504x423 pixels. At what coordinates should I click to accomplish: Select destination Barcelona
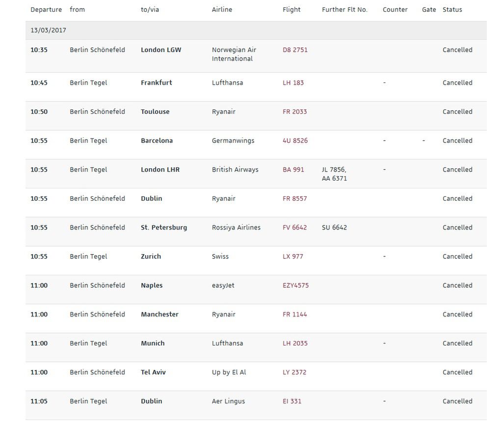157,140
